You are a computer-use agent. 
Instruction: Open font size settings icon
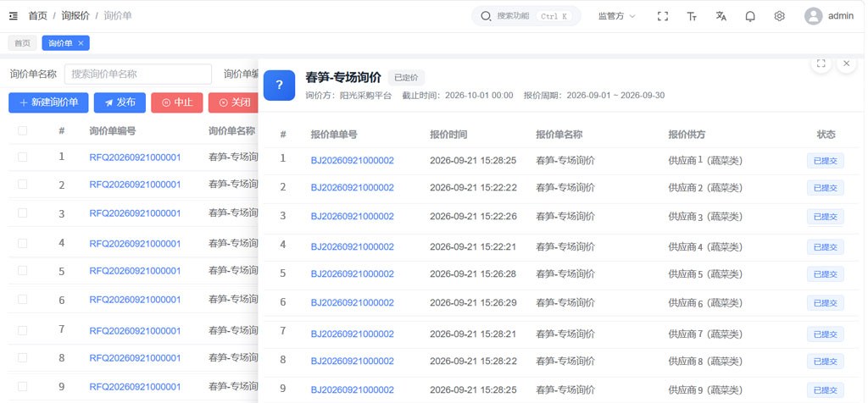coord(692,16)
